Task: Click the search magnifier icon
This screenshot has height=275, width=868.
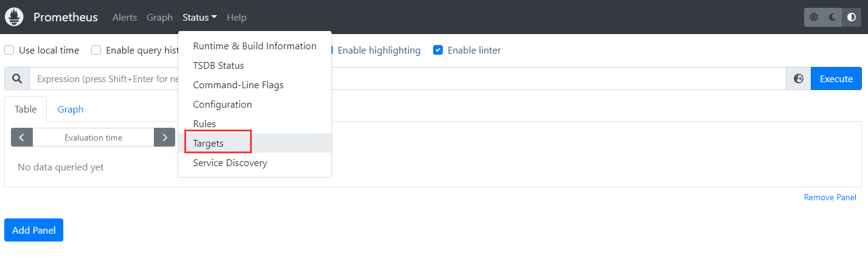Action: click(17, 78)
